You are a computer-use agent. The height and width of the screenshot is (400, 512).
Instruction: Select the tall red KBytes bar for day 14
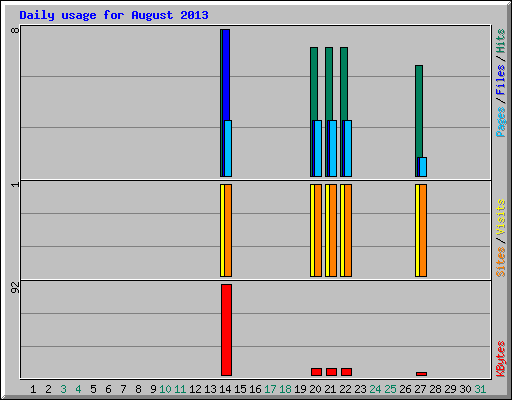tap(226, 330)
